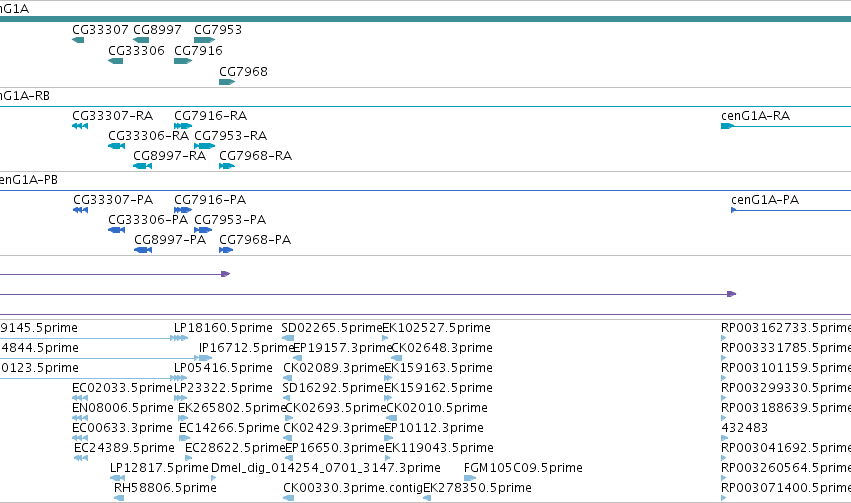Click the short purple arrow feature end

pyautogui.click(x=226, y=274)
